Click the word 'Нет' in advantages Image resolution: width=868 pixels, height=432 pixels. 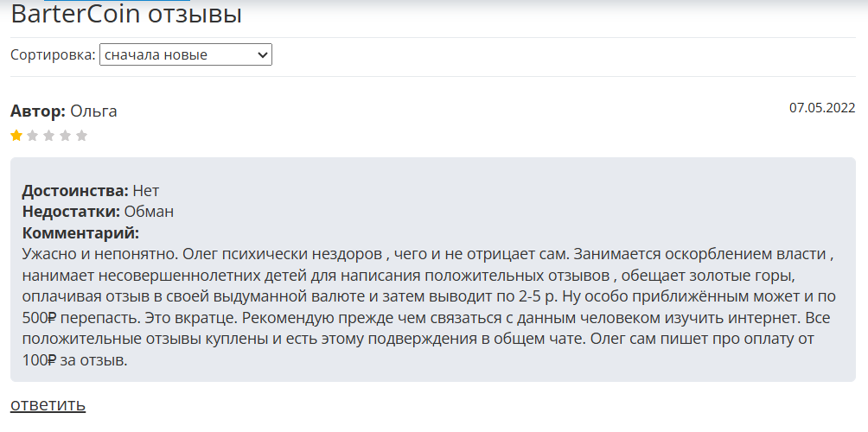pyautogui.click(x=146, y=191)
